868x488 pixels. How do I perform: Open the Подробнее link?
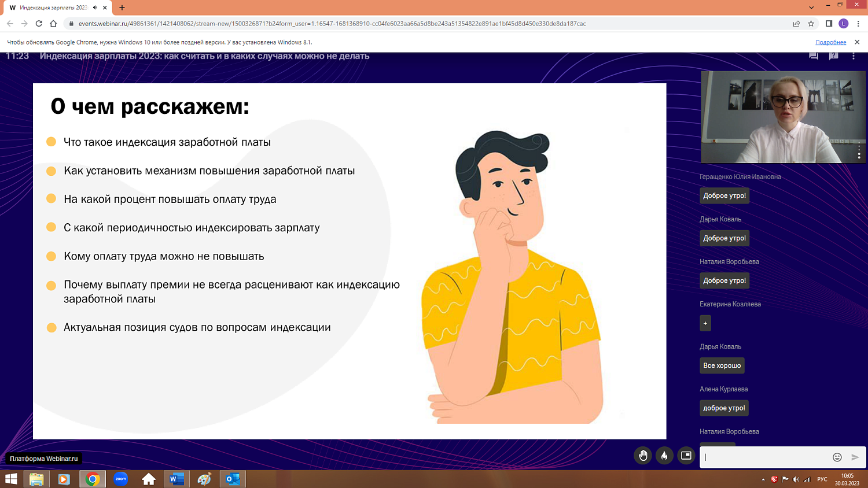(x=830, y=42)
